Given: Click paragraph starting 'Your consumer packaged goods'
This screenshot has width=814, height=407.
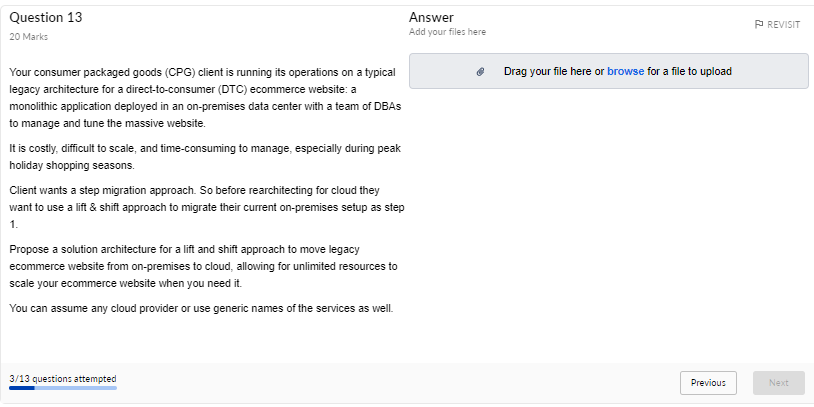Looking at the screenshot, I should click(x=206, y=98).
